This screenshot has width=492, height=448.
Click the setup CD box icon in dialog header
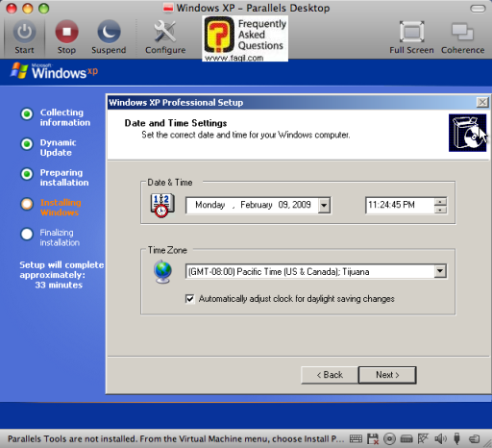pyautogui.click(x=467, y=133)
